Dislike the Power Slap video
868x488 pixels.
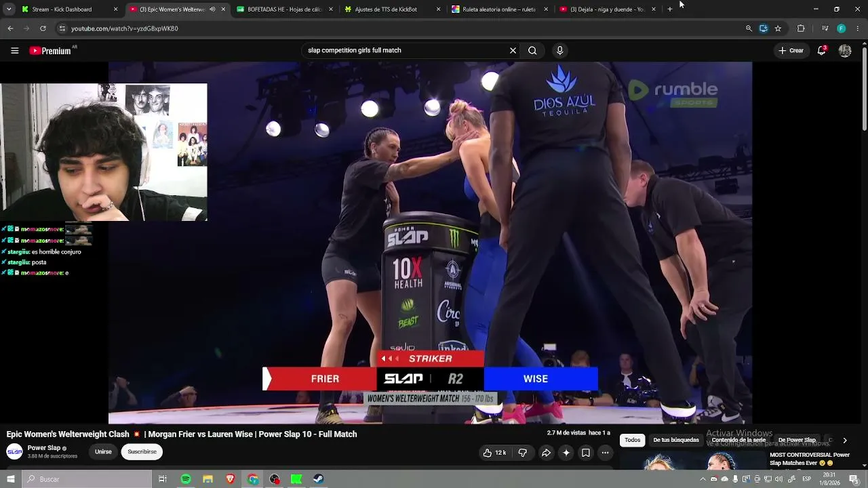[x=522, y=453]
